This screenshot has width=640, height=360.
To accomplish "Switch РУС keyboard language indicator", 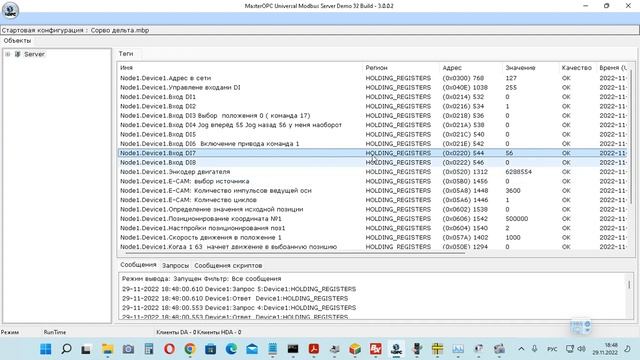I will pyautogui.click(x=552, y=349).
